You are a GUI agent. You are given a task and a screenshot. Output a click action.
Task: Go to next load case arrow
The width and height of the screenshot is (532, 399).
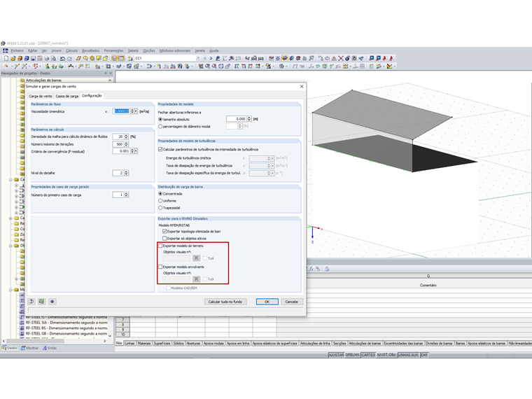tap(211, 58)
